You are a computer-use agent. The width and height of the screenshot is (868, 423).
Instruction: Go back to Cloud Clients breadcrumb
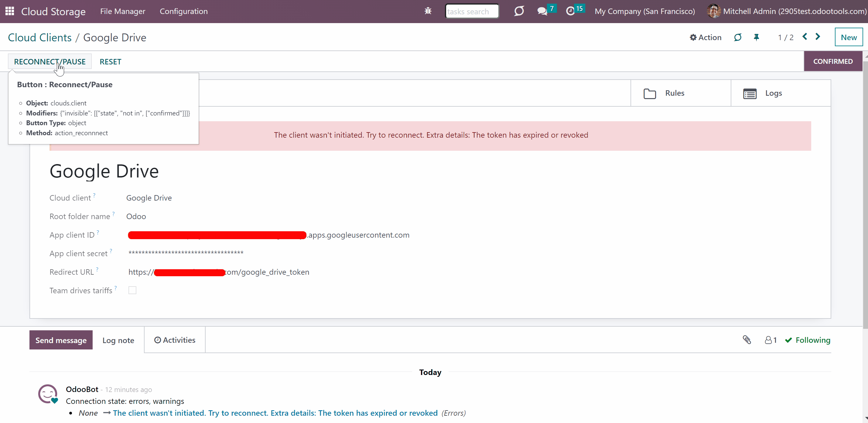click(40, 37)
